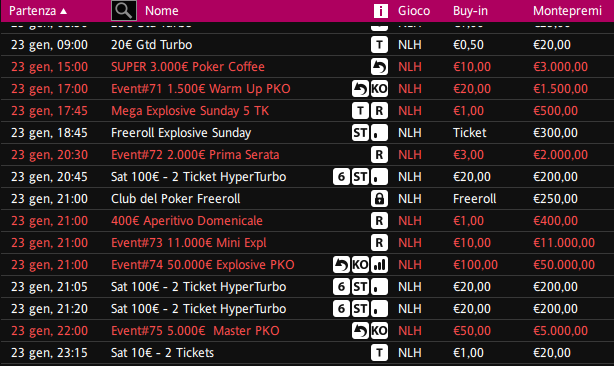
Task: Click the €5.000,00 prize pool value
Action: click(x=560, y=331)
